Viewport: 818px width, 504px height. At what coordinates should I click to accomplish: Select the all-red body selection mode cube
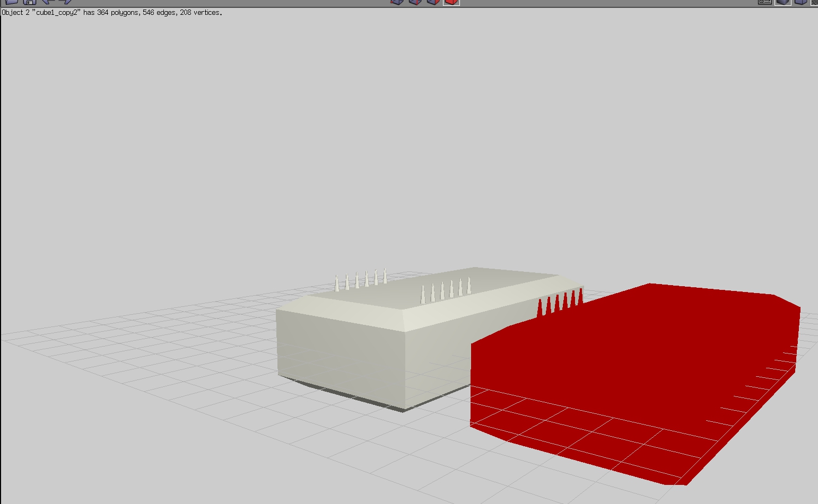[451, 2]
